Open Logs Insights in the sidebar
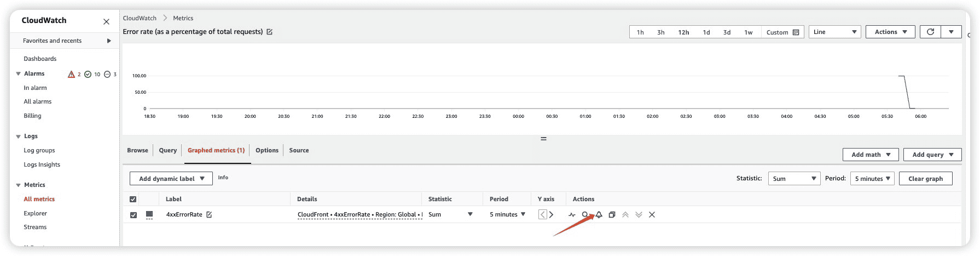 [42, 164]
